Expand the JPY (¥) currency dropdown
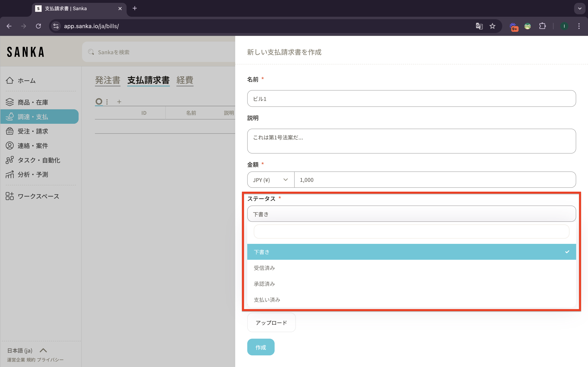Image resolution: width=588 pixels, height=367 pixels. pyautogui.click(x=271, y=180)
